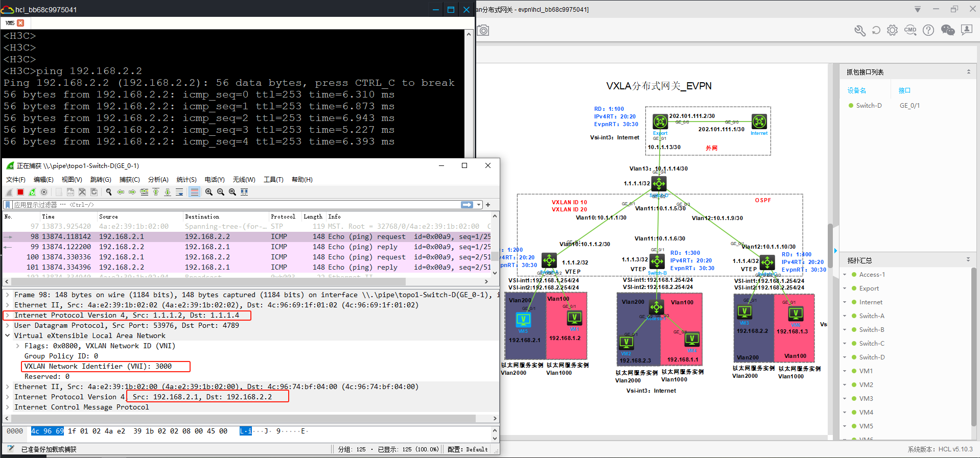Click the packet list horizontal scrollbar

[208, 281]
